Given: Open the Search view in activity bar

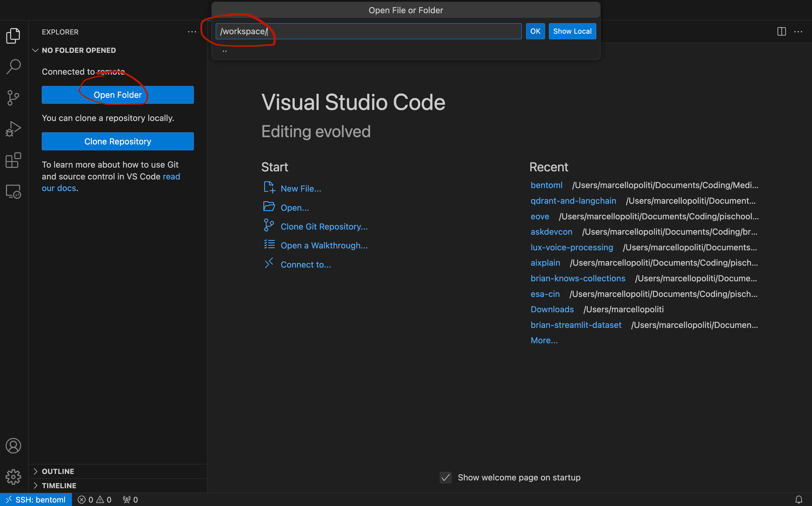Looking at the screenshot, I should click(x=13, y=67).
